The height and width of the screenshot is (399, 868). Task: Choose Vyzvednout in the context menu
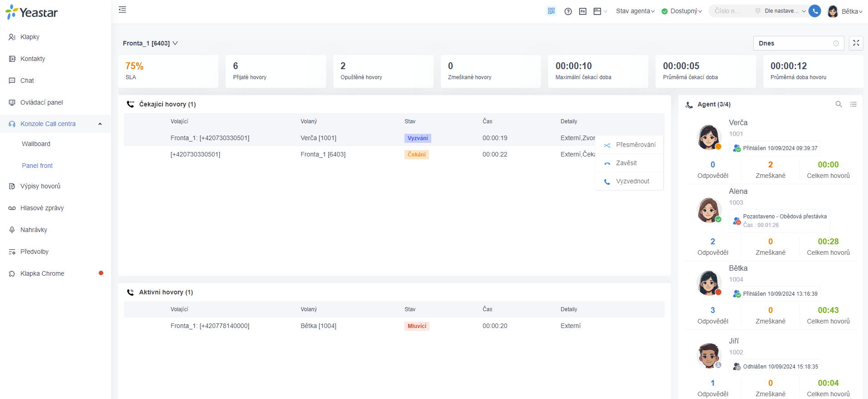click(x=630, y=181)
